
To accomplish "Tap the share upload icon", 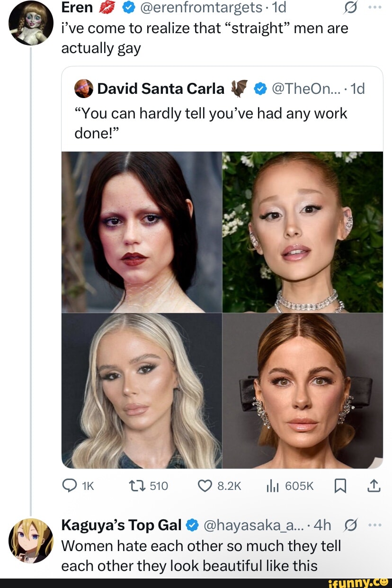I will click(374, 485).
